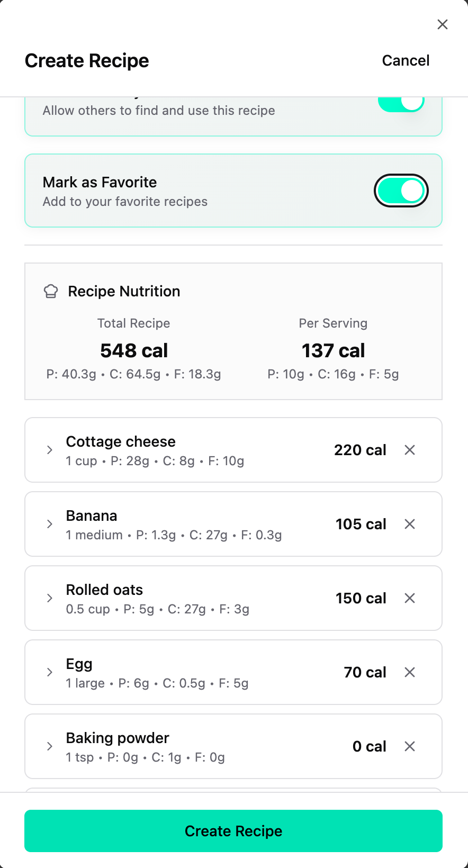Screen dimensions: 468x868
Task: Toggle off Mark as Favorite switch
Action: coord(401,191)
